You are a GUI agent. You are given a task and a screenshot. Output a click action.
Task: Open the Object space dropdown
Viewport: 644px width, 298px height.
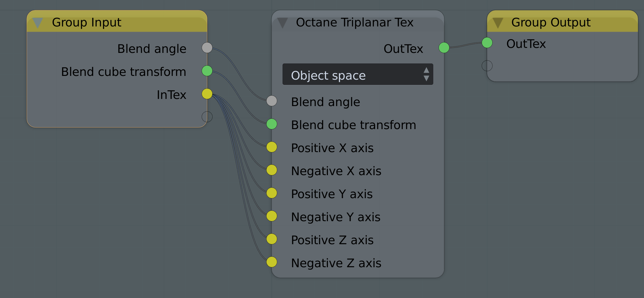[x=357, y=74]
